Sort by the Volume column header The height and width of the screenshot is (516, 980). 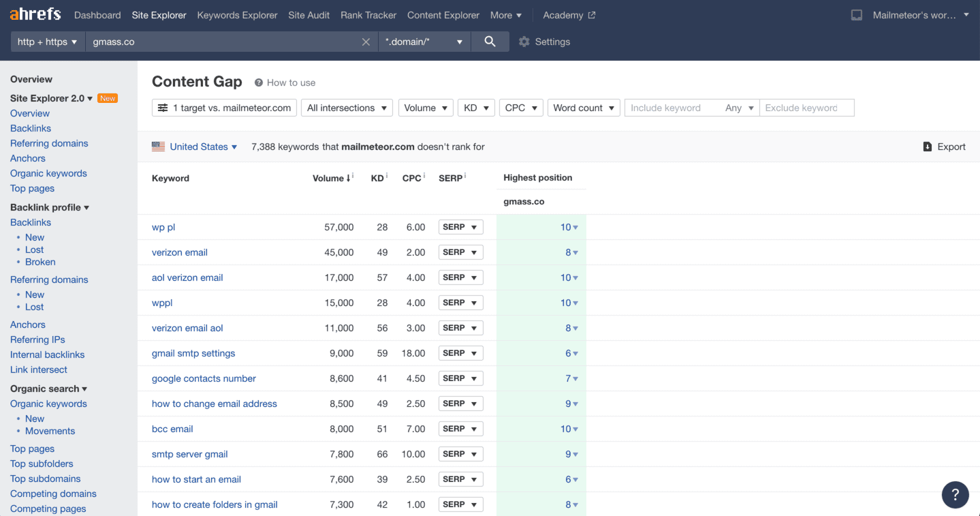[332, 178]
